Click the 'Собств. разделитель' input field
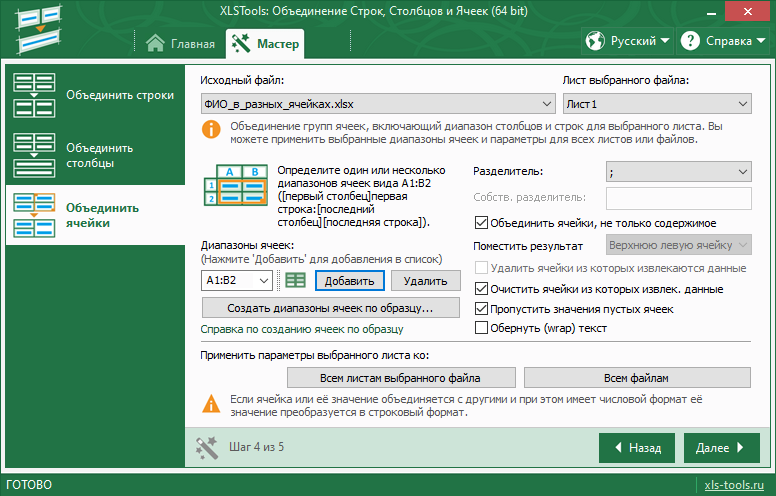The height and width of the screenshot is (496, 776). tap(679, 197)
